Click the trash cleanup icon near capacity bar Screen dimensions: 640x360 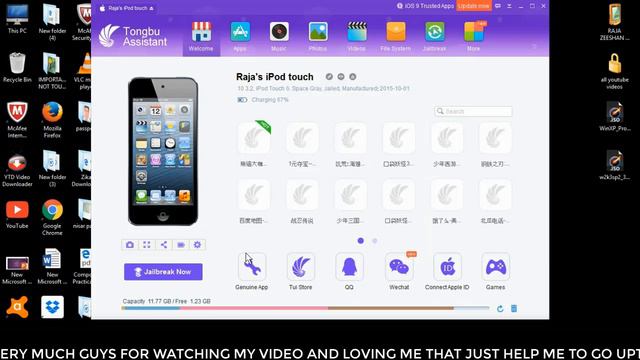(514, 309)
